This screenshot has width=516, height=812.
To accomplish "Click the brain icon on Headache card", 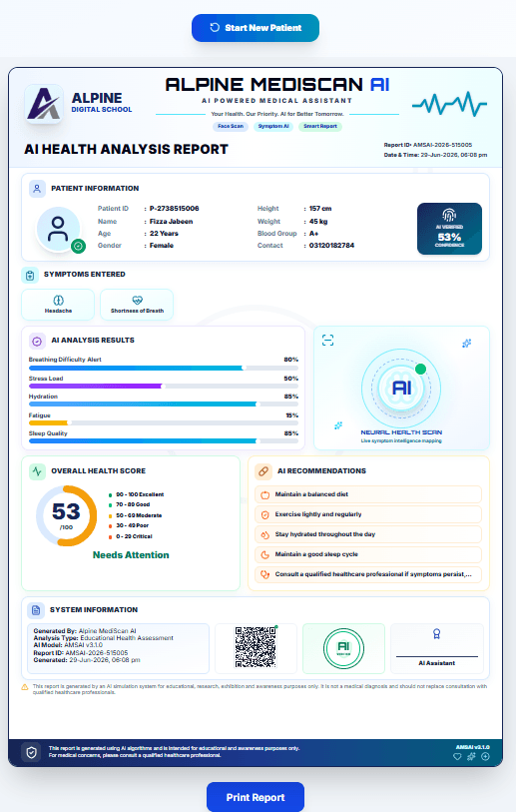I will [x=58, y=300].
